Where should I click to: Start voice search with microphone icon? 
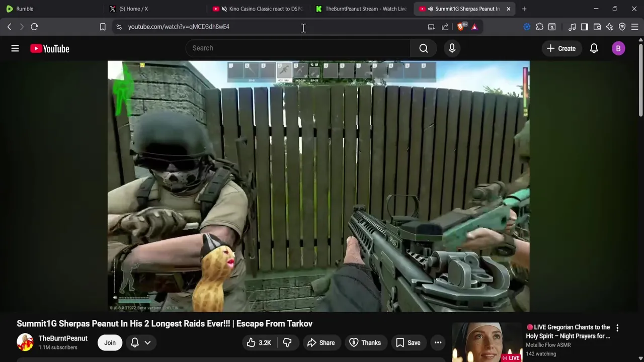click(x=452, y=48)
